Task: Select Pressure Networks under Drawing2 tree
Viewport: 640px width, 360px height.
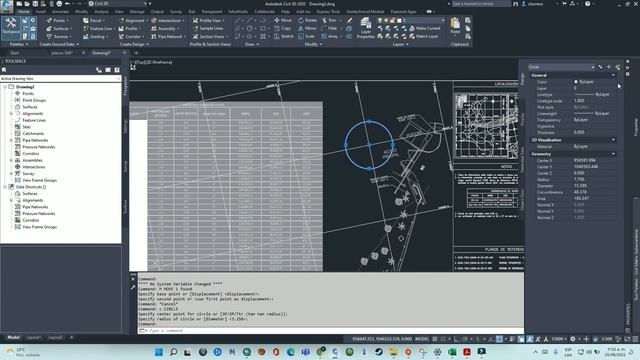Action: point(38,147)
